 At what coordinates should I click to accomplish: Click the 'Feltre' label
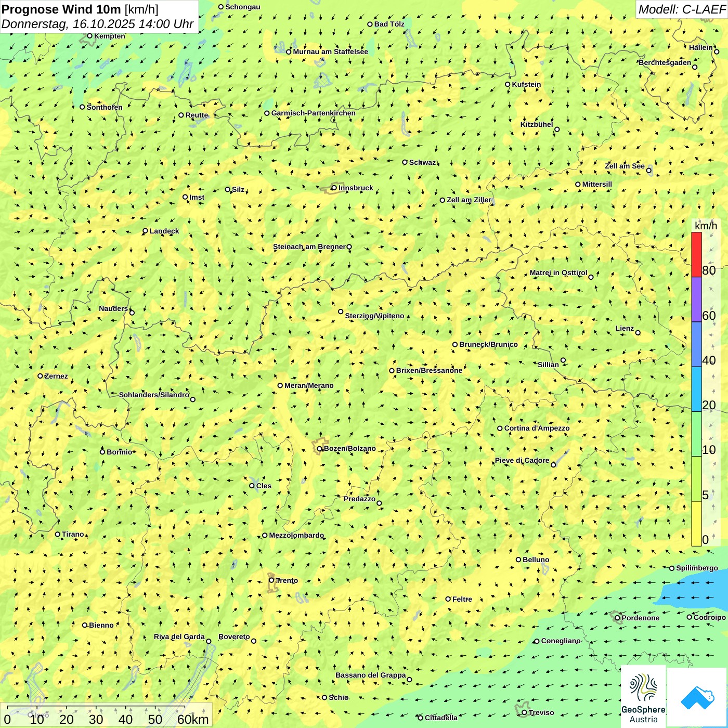pos(462,599)
